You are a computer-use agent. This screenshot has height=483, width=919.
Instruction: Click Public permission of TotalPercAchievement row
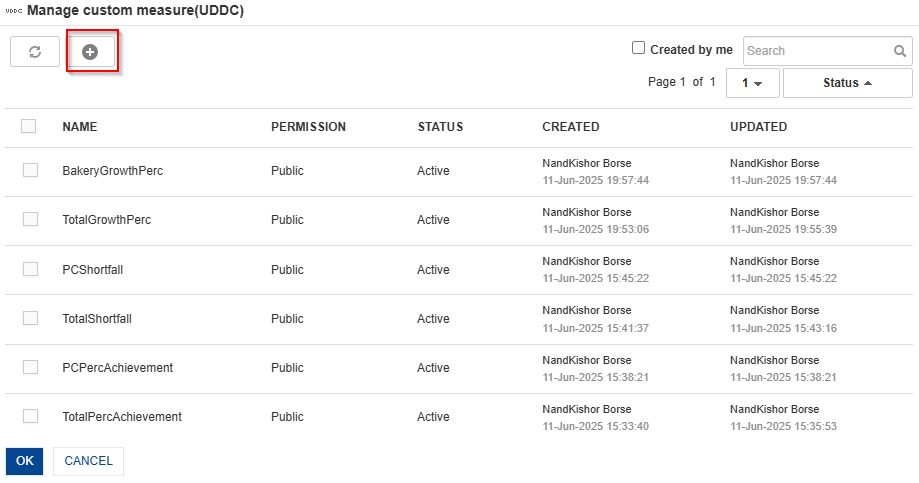point(287,417)
